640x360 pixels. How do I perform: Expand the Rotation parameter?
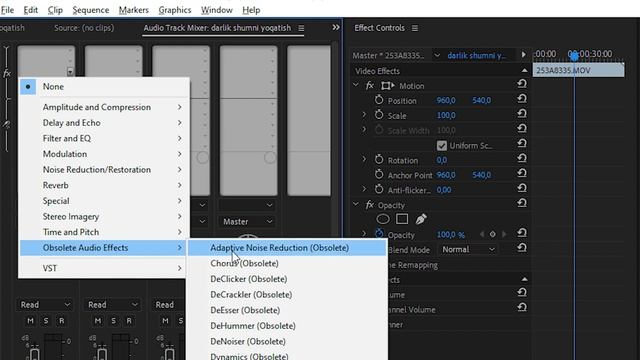364,159
